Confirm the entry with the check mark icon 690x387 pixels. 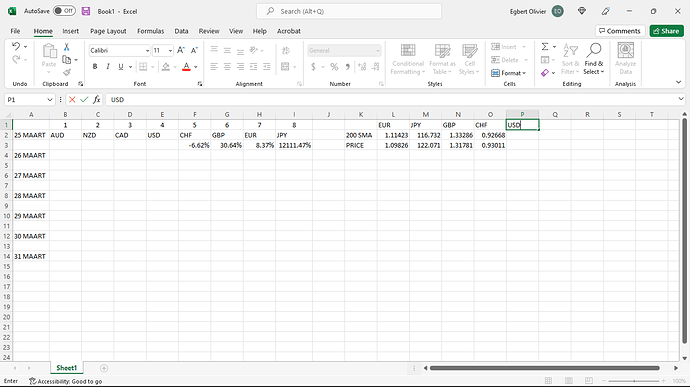[84, 100]
